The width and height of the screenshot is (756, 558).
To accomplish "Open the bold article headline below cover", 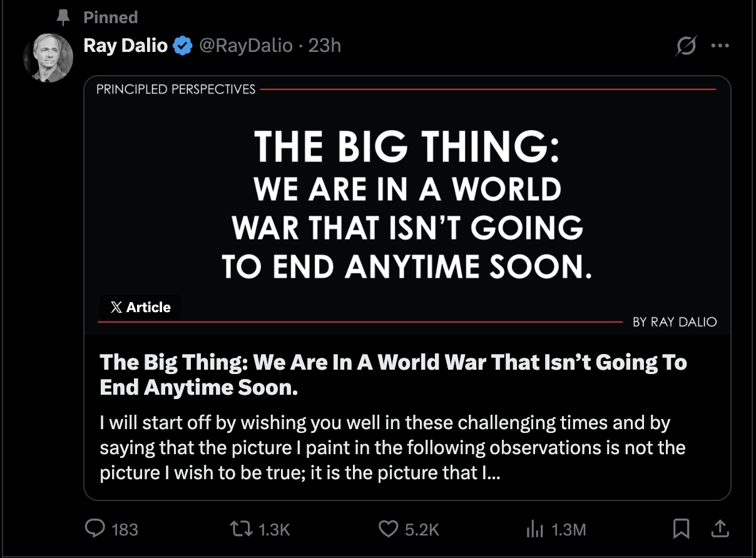I will point(393,375).
